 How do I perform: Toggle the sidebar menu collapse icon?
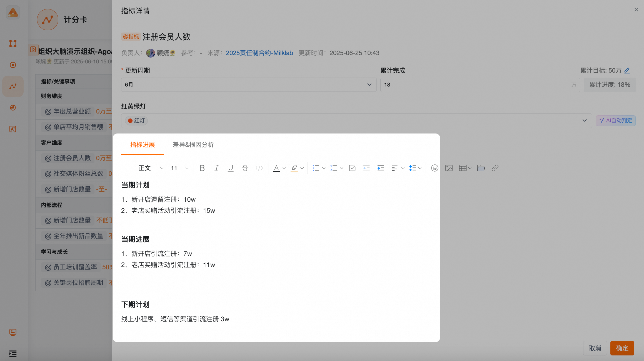[x=13, y=353]
